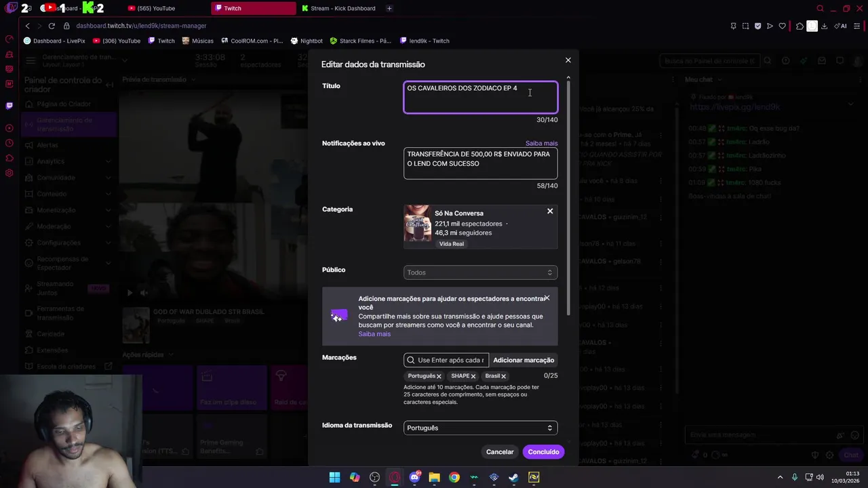Click the Título text field
Viewport: 868px width, 488px height.
[x=480, y=98]
